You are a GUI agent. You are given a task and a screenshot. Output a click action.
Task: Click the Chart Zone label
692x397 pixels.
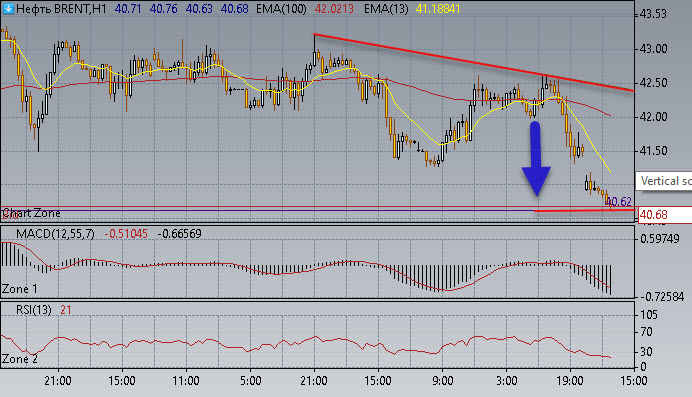[x=31, y=213]
